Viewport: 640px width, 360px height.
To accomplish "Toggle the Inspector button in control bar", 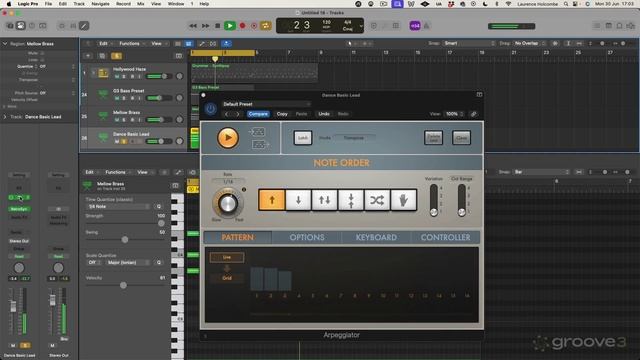I will tap(20, 26).
